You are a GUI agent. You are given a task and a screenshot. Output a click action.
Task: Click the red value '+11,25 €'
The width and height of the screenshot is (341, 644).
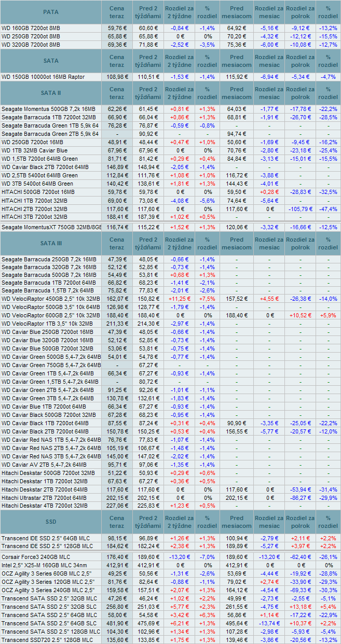[x=180, y=299]
